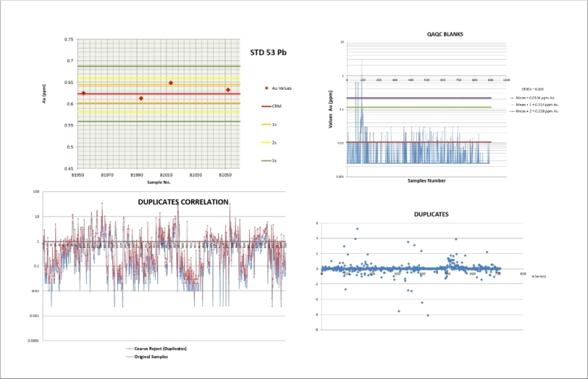588x379 pixels.
Task: Select the "STD 53 Pb" chart title
Action: pos(268,52)
